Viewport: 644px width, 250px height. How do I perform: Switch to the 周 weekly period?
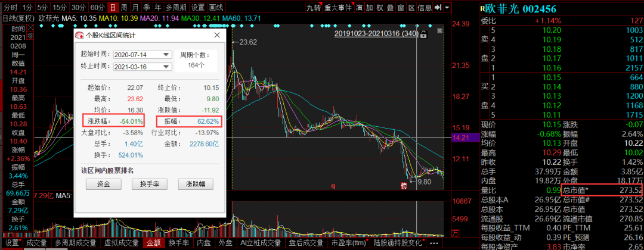123,7
